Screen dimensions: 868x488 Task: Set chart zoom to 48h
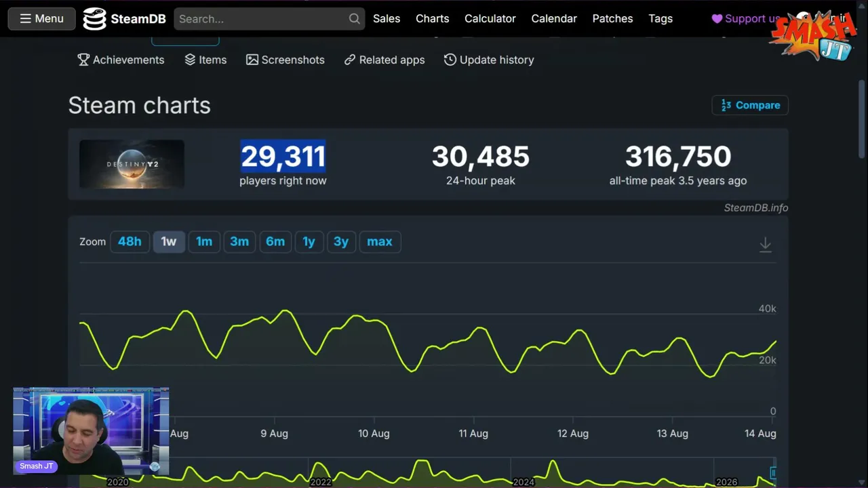tap(130, 241)
